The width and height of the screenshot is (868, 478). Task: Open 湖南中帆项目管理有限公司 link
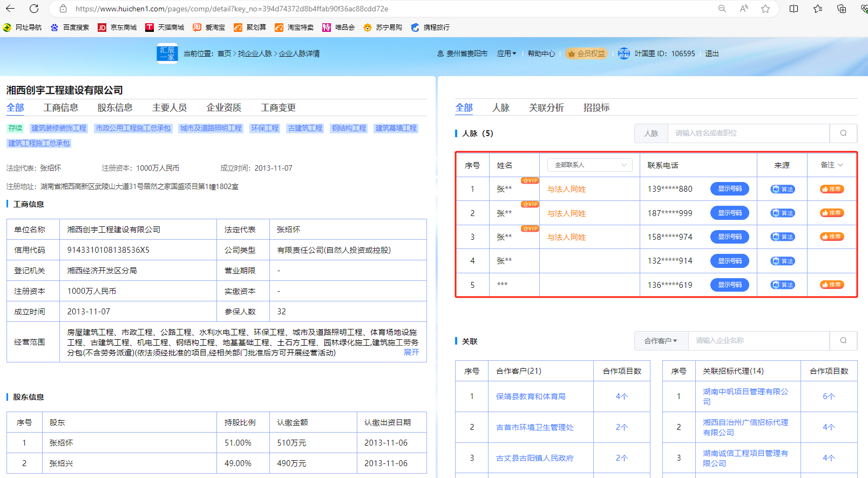point(745,396)
